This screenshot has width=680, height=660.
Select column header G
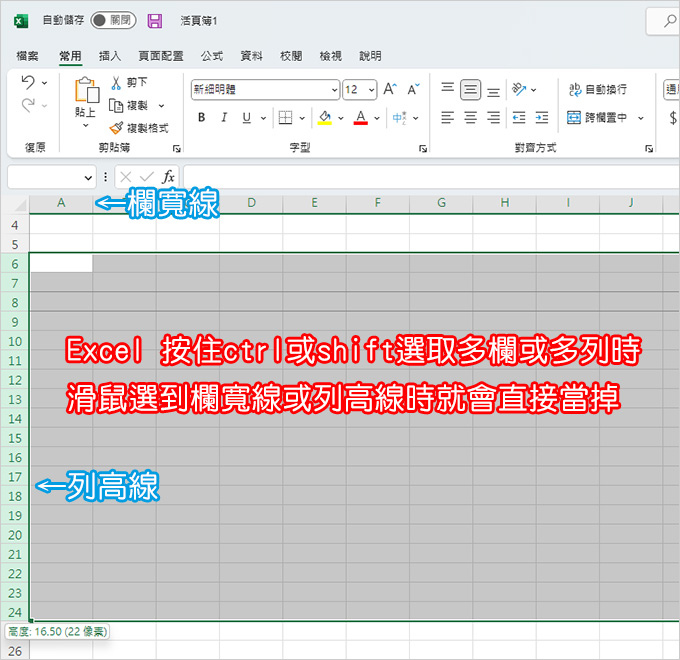pos(441,203)
